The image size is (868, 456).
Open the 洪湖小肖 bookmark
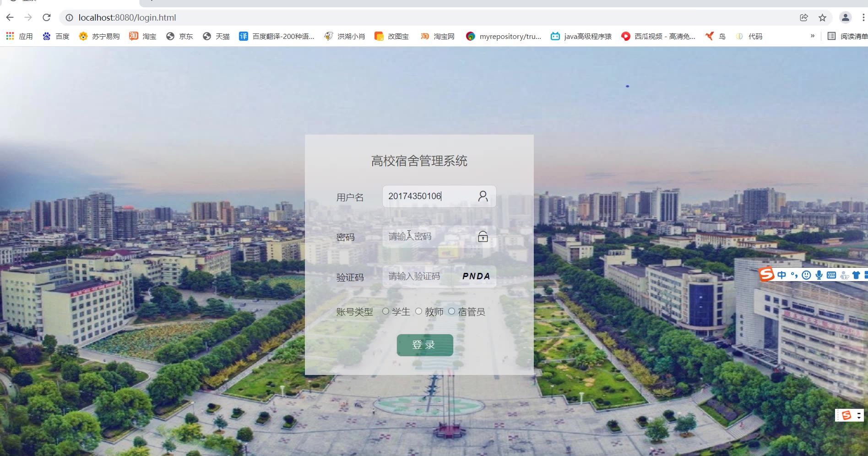coord(345,36)
